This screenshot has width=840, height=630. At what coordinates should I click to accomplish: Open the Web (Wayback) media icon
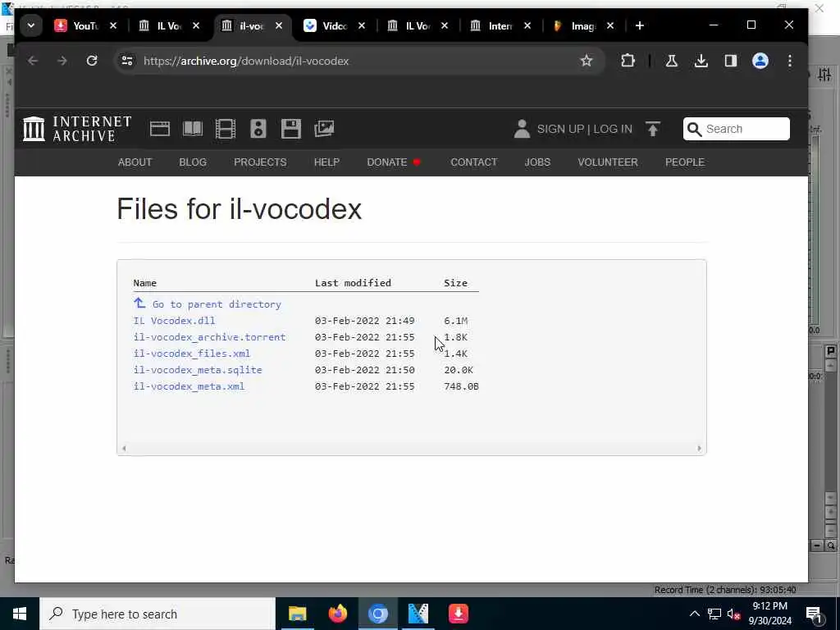click(160, 129)
